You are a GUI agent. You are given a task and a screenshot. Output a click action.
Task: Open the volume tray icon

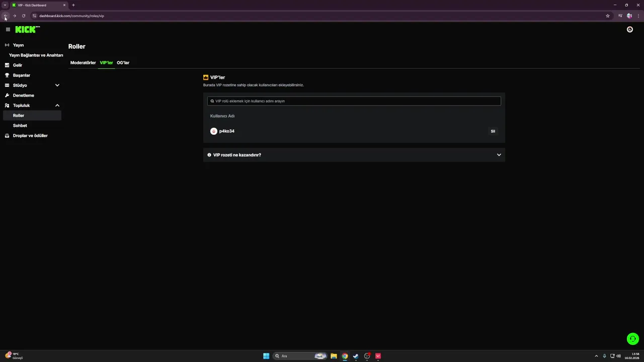coord(618,356)
